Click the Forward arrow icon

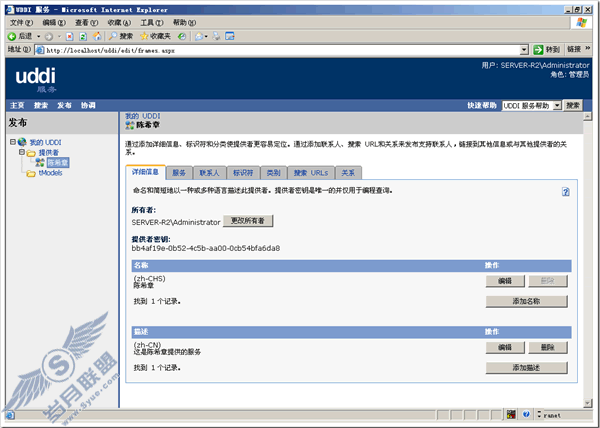tap(49, 37)
